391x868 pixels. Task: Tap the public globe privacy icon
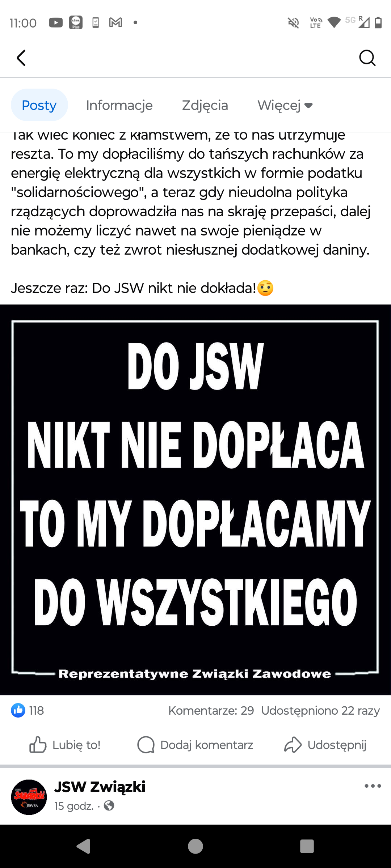[109, 805]
